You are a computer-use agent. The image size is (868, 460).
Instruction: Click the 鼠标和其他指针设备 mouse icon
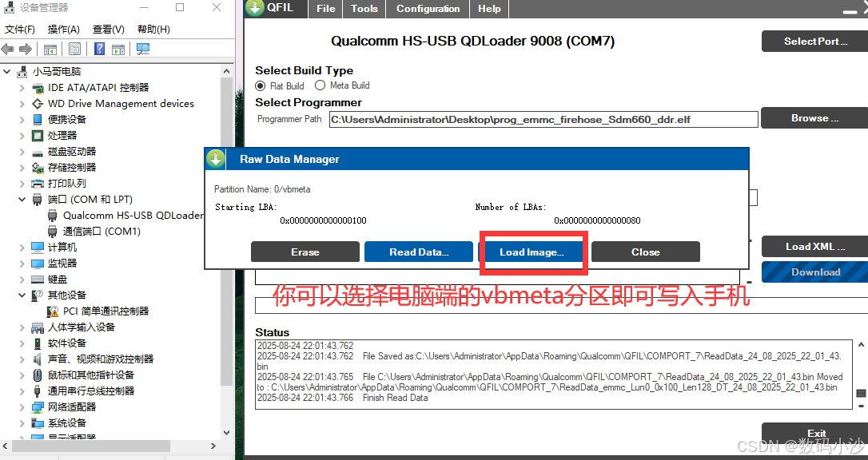38,375
